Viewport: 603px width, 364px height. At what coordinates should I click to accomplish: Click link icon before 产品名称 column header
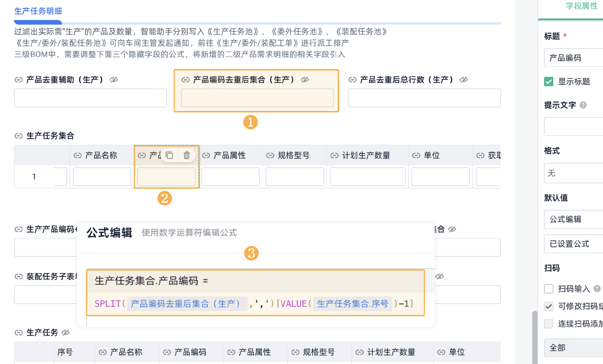(x=78, y=155)
